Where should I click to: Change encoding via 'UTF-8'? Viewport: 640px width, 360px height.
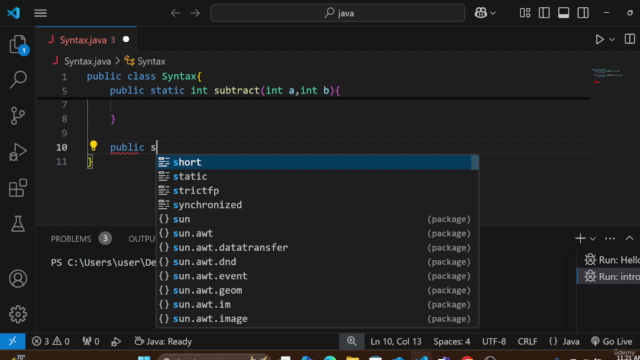point(494,341)
